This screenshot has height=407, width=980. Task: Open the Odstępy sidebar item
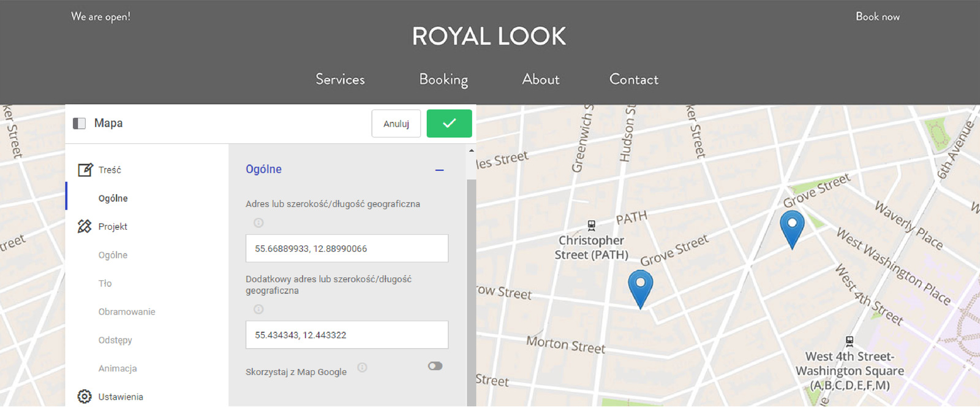115,340
